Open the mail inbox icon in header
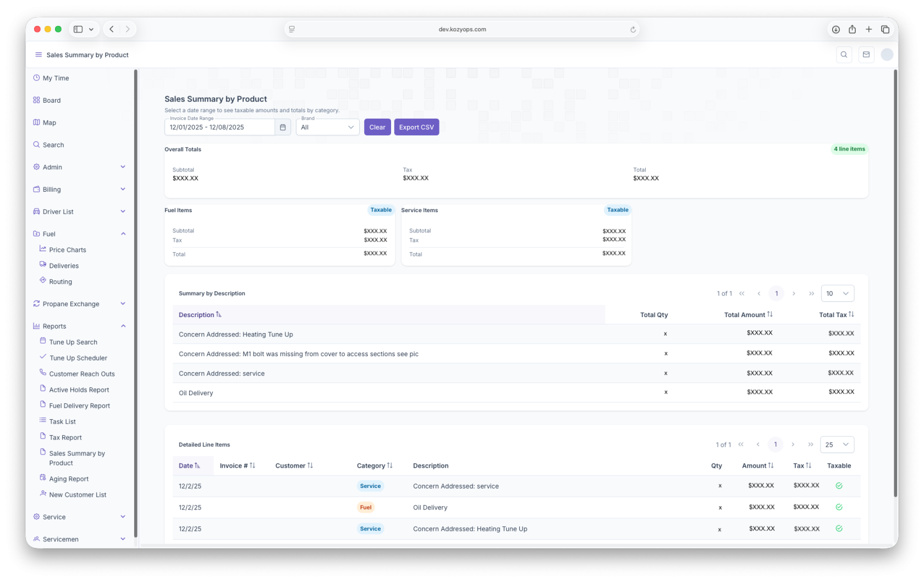 coord(866,55)
